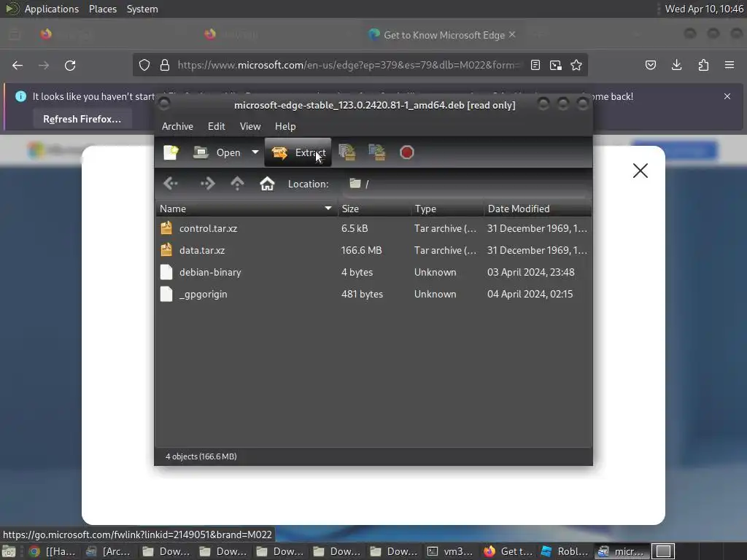Open Firefox extensions icon

(x=703, y=65)
